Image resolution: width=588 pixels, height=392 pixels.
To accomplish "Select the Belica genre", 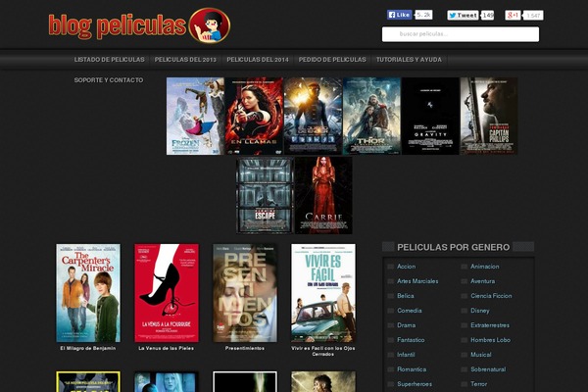I will [x=406, y=296].
